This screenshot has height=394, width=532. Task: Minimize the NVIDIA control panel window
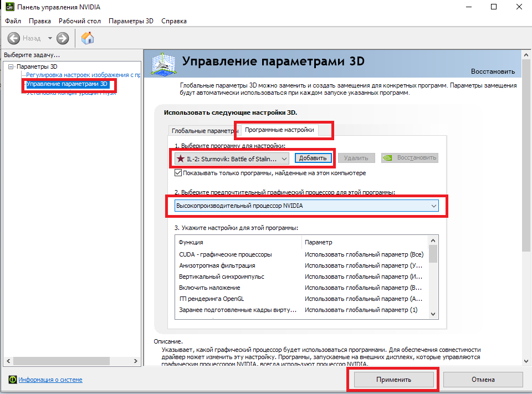click(469, 7)
